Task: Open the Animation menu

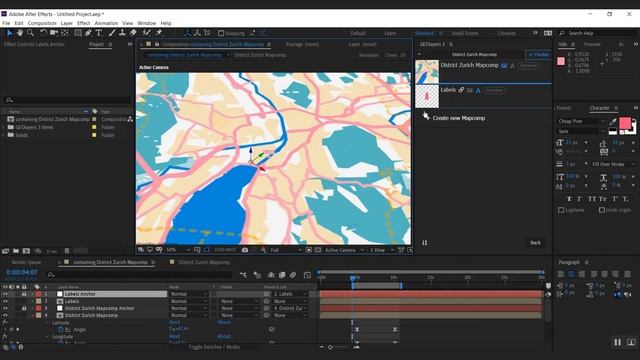Action: (x=106, y=23)
